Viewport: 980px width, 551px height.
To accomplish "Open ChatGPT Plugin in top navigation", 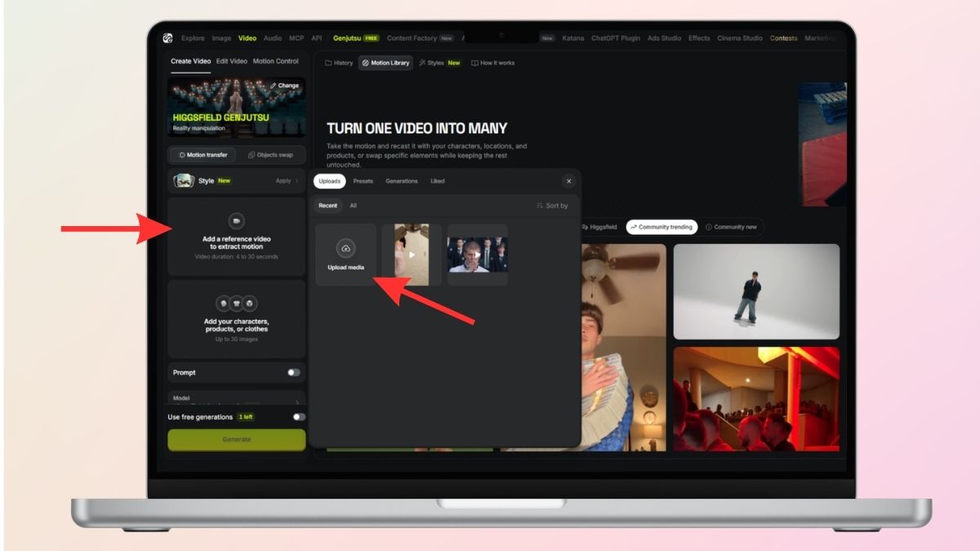I will pyautogui.click(x=616, y=38).
